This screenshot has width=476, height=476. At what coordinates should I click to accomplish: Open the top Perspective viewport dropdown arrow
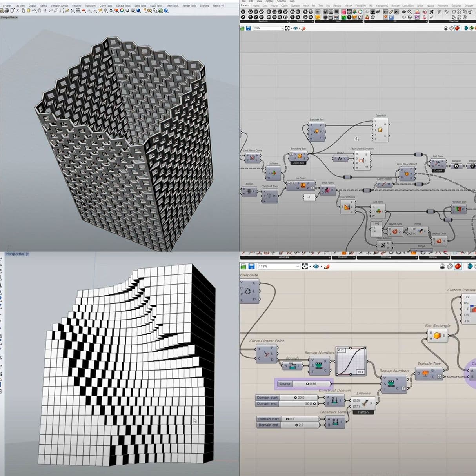tap(16, 17)
